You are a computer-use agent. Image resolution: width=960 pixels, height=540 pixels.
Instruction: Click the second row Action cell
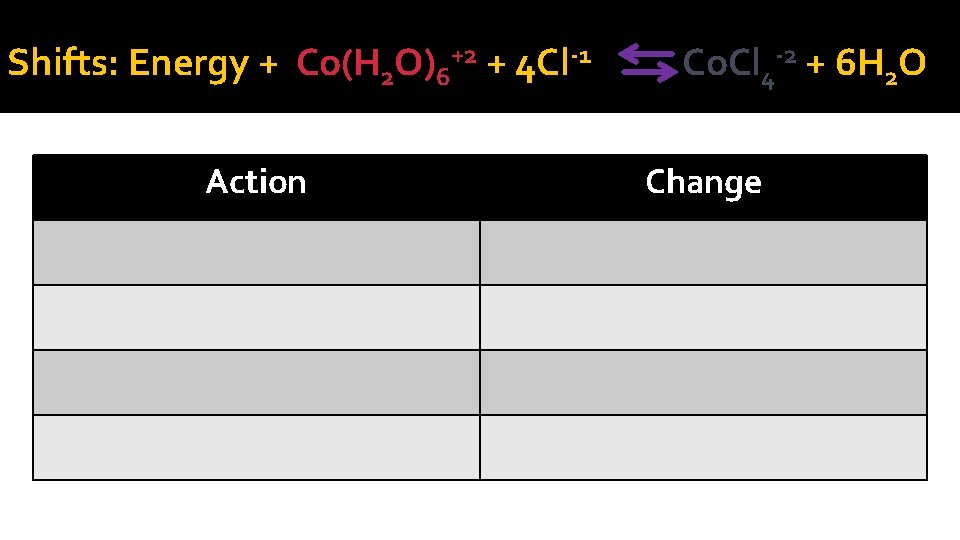[x=257, y=318]
